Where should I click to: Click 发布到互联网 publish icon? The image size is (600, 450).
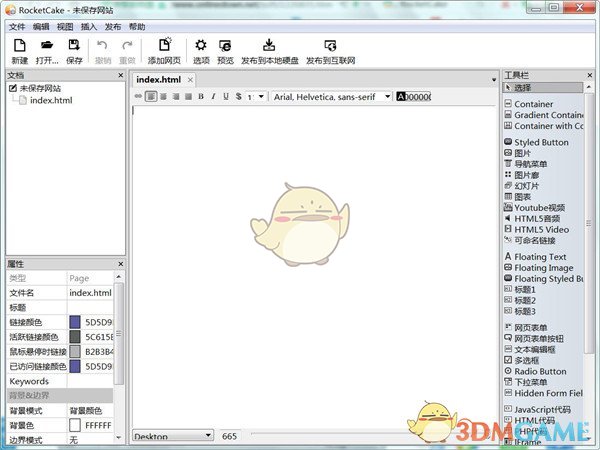(x=330, y=45)
